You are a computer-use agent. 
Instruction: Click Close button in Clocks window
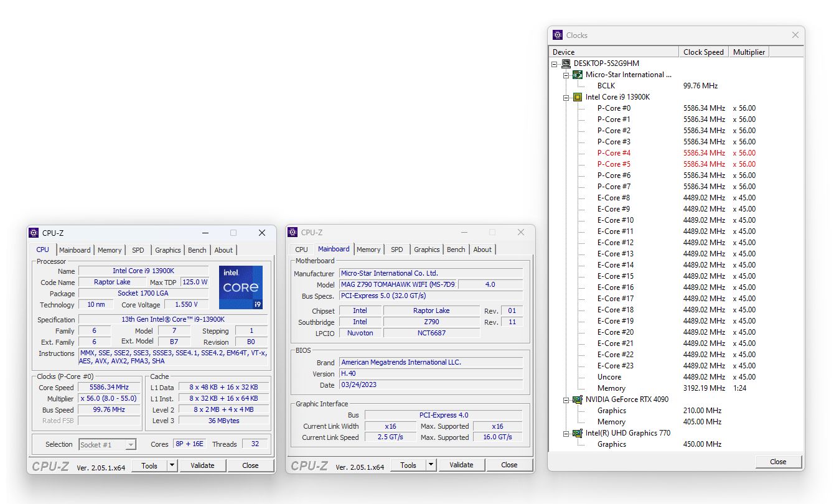coord(778,462)
